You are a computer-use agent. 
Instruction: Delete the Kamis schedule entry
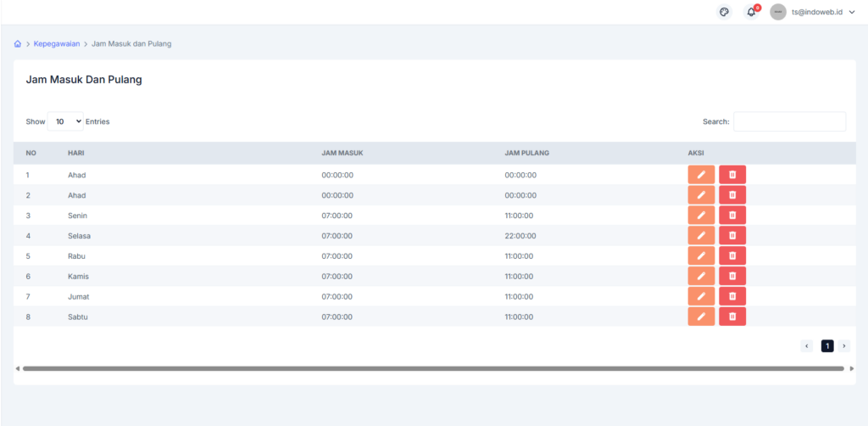(732, 276)
